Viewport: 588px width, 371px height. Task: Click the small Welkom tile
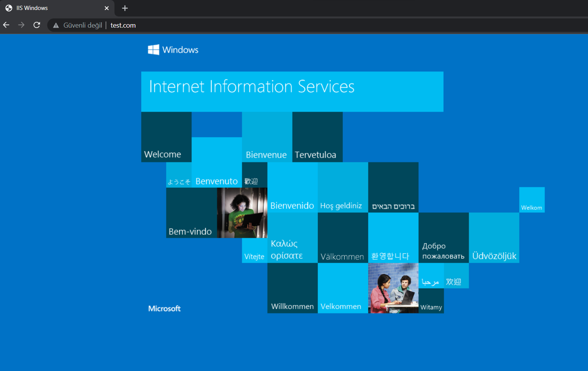pos(532,200)
